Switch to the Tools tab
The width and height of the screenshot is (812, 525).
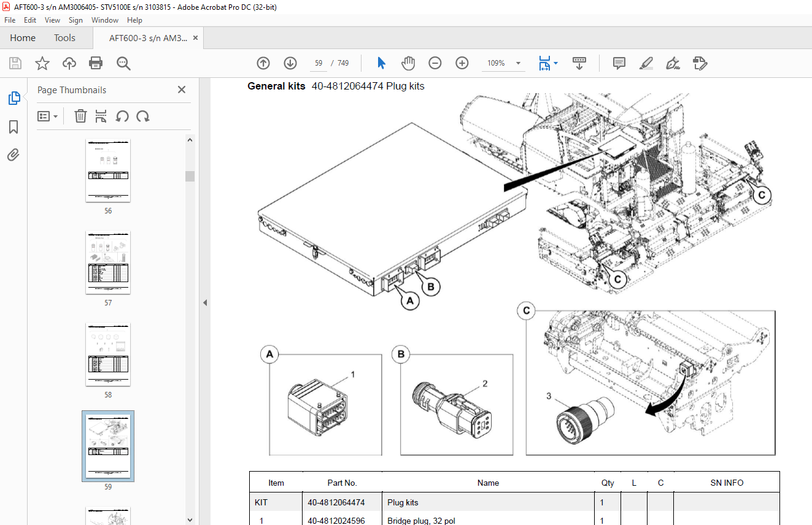(x=64, y=38)
